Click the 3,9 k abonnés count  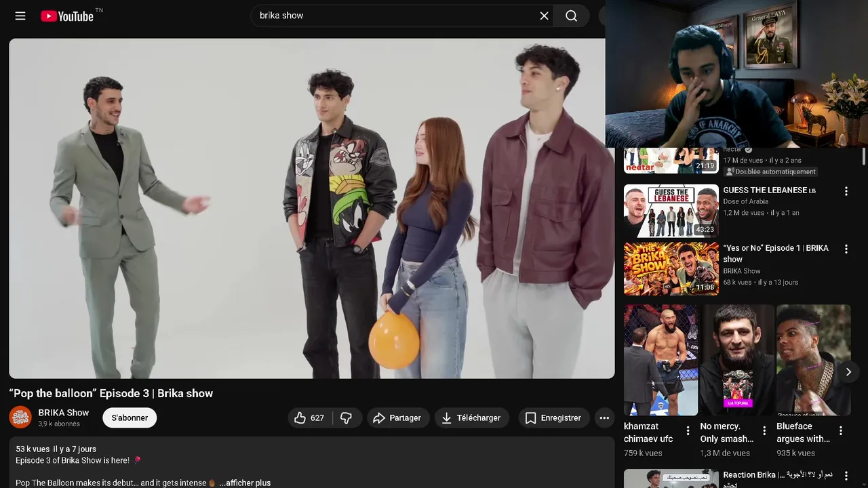[59, 424]
